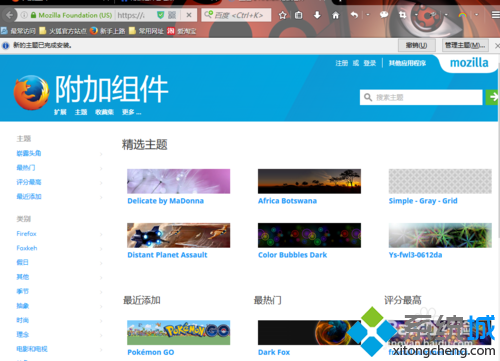Click 其他应用程序 header menu
The image size is (500, 361).
coord(407,63)
